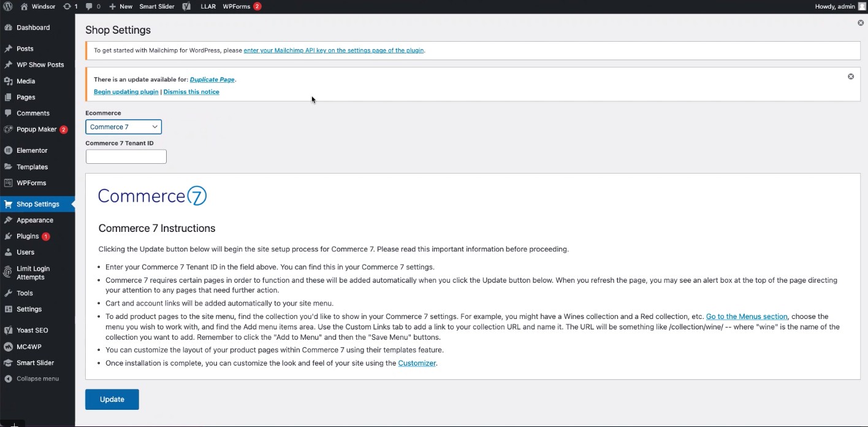Click the WordPress logo in admin bar
868x427 pixels.
8,6
